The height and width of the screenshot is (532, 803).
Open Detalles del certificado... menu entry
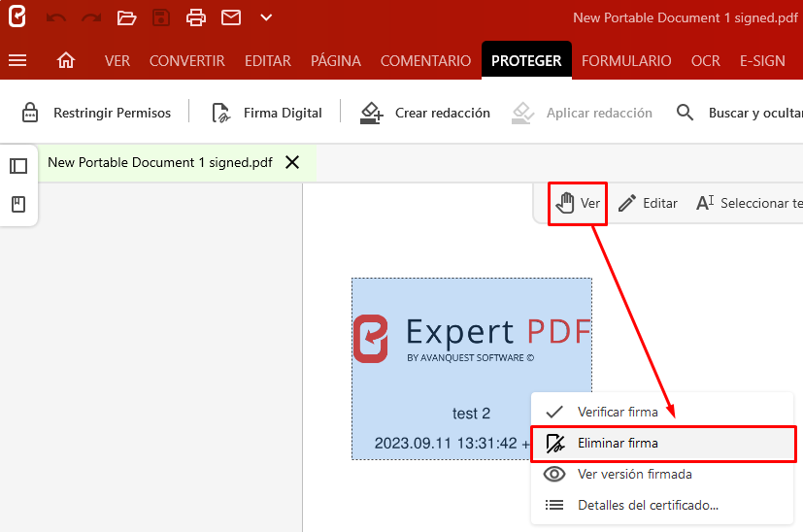tap(662, 506)
